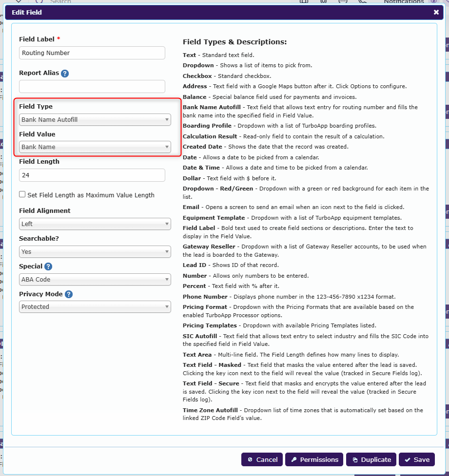449x476 pixels.
Task: Open the Permissions button
Action: coord(314,459)
